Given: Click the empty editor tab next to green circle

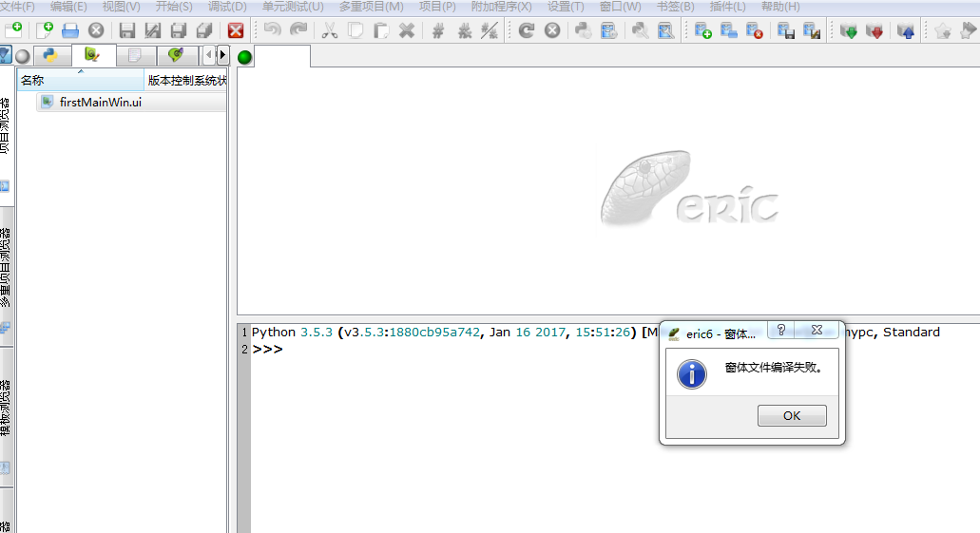Looking at the screenshot, I should [x=282, y=56].
